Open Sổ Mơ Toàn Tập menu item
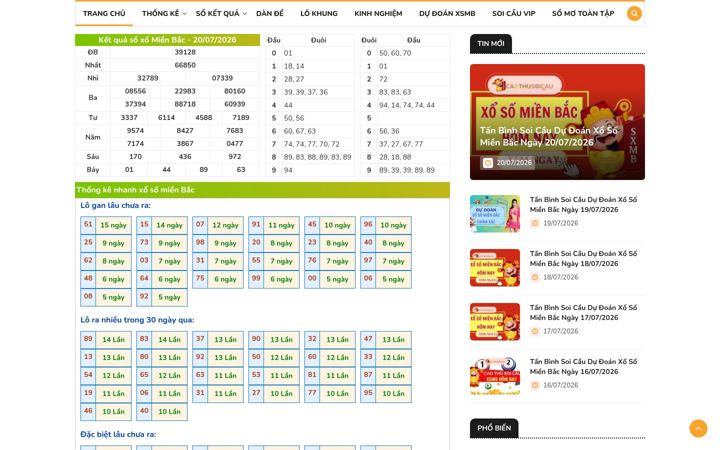This screenshot has height=450, width=720. (583, 13)
